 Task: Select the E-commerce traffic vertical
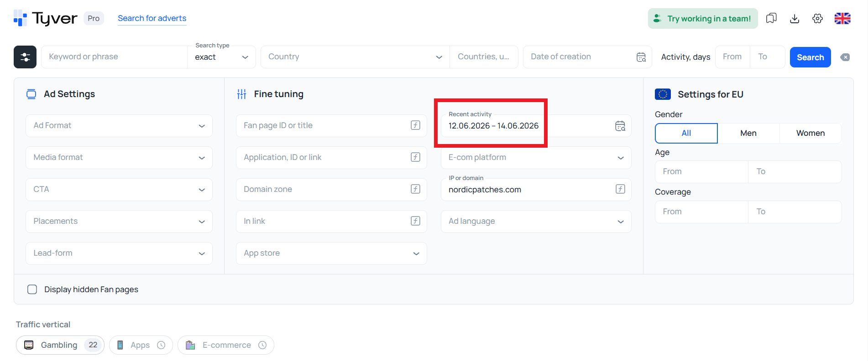(226, 345)
